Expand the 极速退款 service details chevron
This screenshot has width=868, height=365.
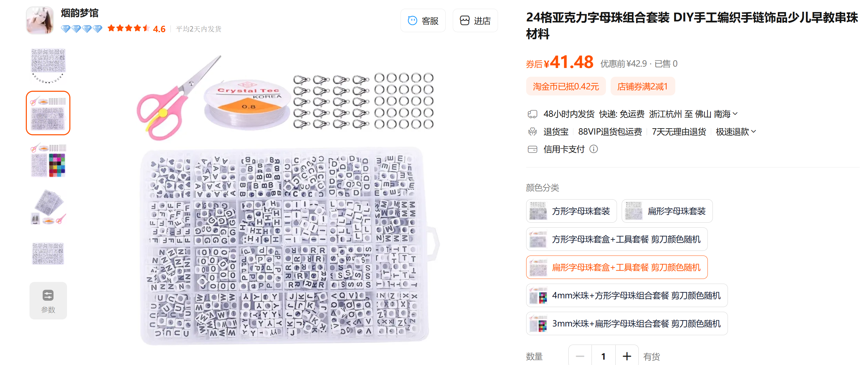(x=754, y=131)
